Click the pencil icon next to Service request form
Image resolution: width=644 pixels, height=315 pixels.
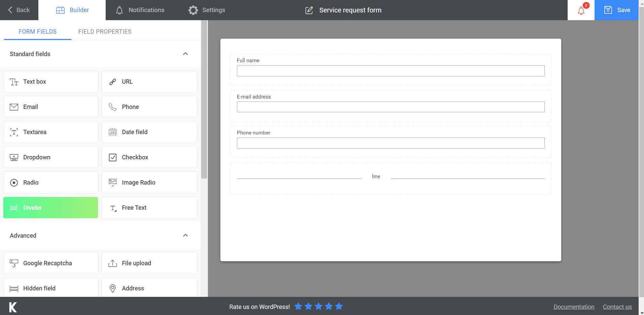point(309,10)
